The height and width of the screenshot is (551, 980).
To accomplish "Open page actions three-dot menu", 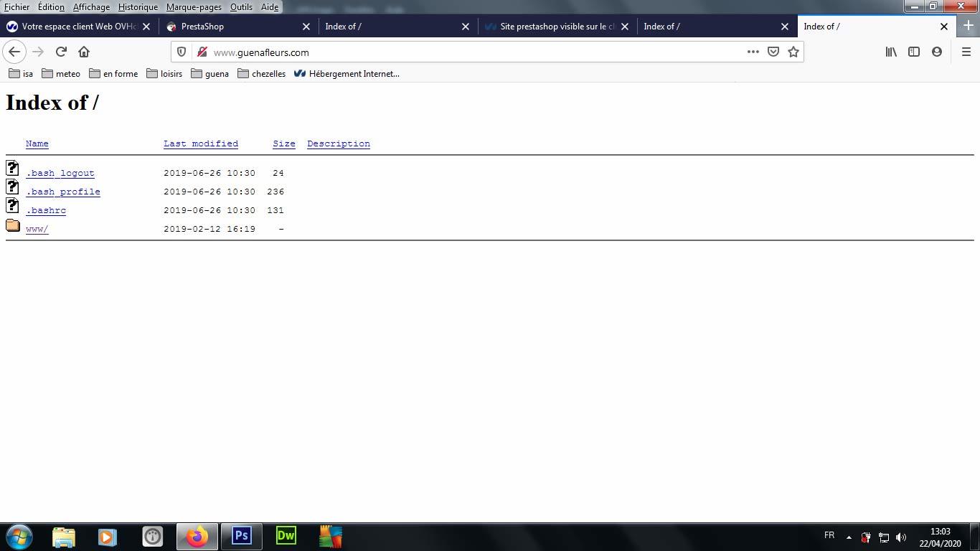I will pyautogui.click(x=753, y=52).
